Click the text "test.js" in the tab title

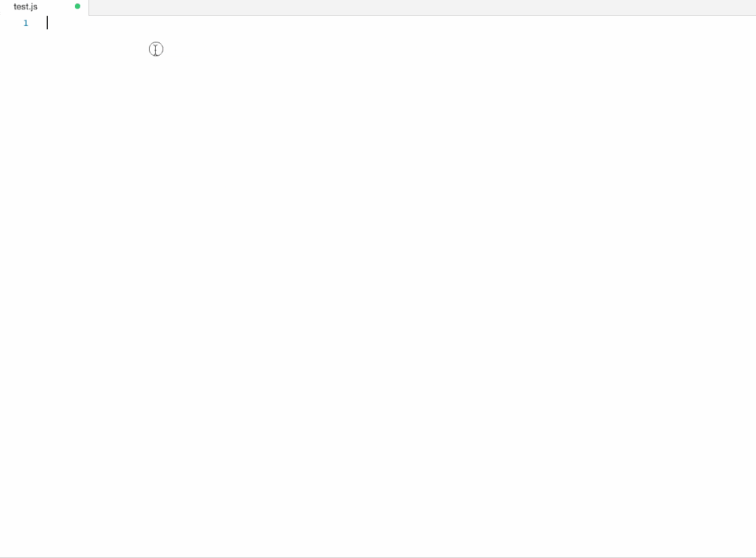pos(25,7)
